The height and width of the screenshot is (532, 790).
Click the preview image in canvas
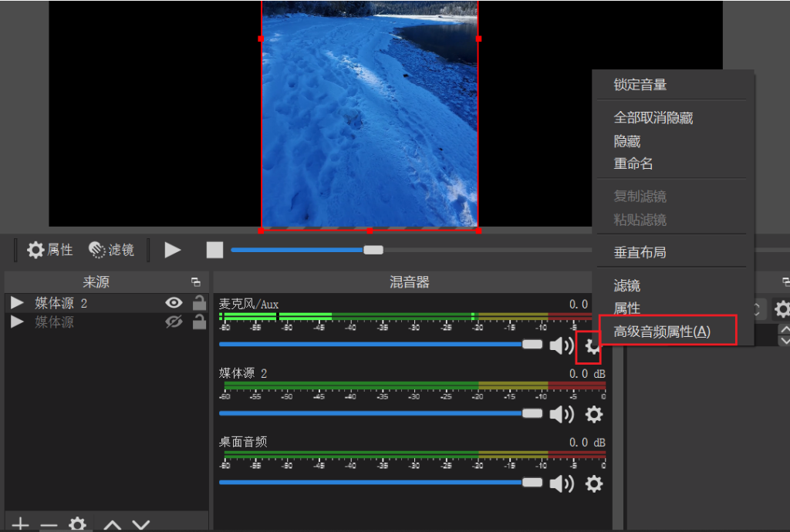pyautogui.click(x=370, y=115)
